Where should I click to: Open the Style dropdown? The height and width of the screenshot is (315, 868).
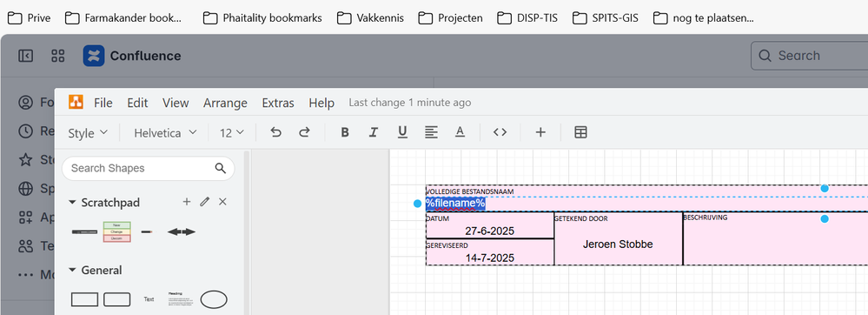[x=88, y=133]
